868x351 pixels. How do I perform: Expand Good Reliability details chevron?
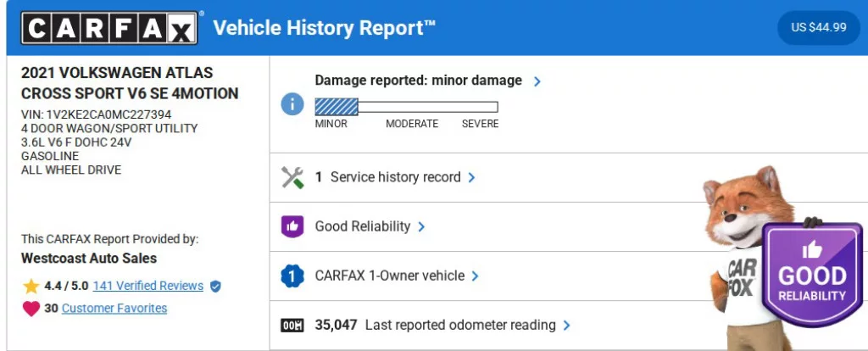click(x=421, y=227)
